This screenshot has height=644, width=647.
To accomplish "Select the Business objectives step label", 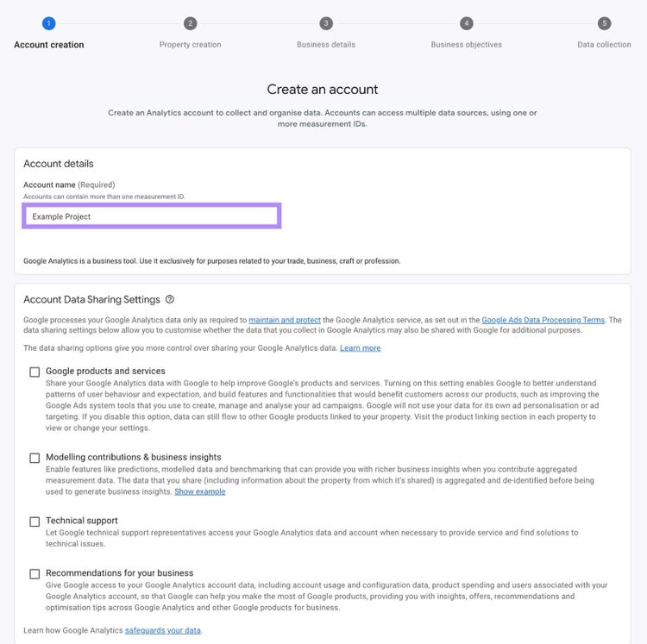I will (466, 45).
